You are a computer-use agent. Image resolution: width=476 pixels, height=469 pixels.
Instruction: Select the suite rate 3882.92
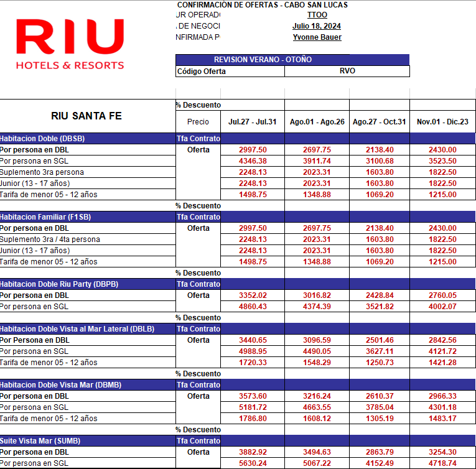pyautogui.click(x=253, y=452)
